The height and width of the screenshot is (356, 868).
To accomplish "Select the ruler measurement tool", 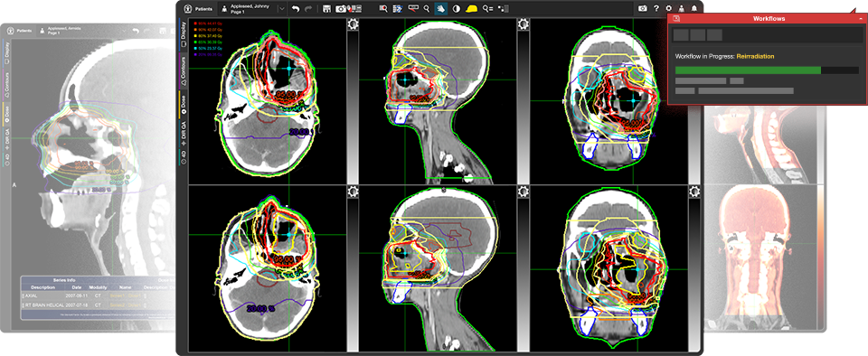I will [413, 8].
